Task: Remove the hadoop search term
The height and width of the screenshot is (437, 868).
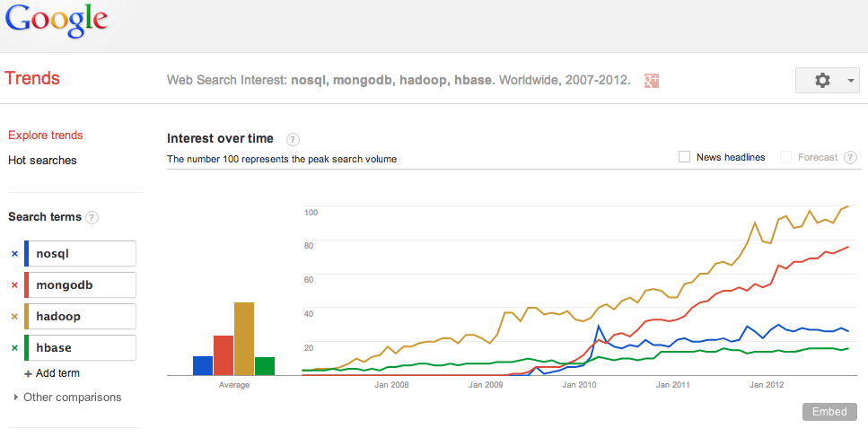Action: [14, 317]
